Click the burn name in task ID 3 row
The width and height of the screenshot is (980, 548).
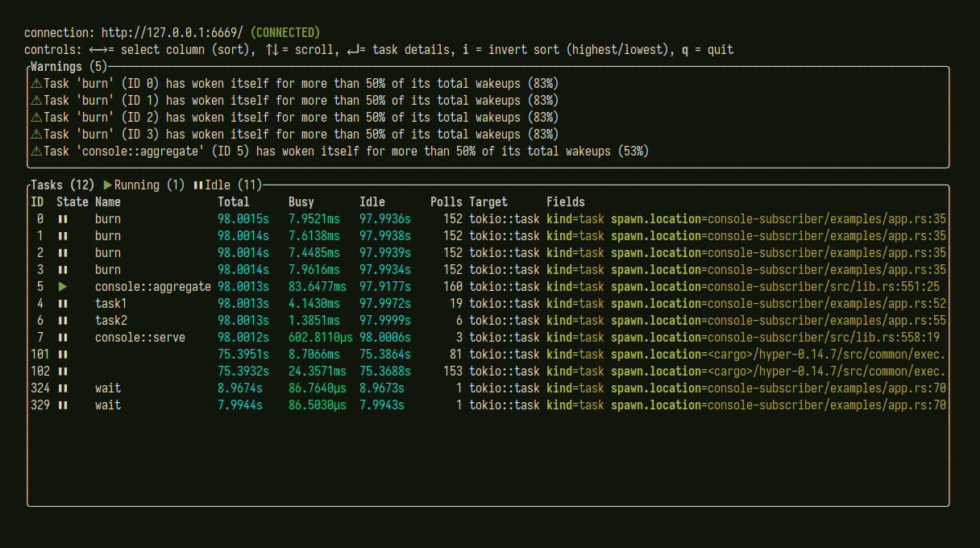click(108, 270)
